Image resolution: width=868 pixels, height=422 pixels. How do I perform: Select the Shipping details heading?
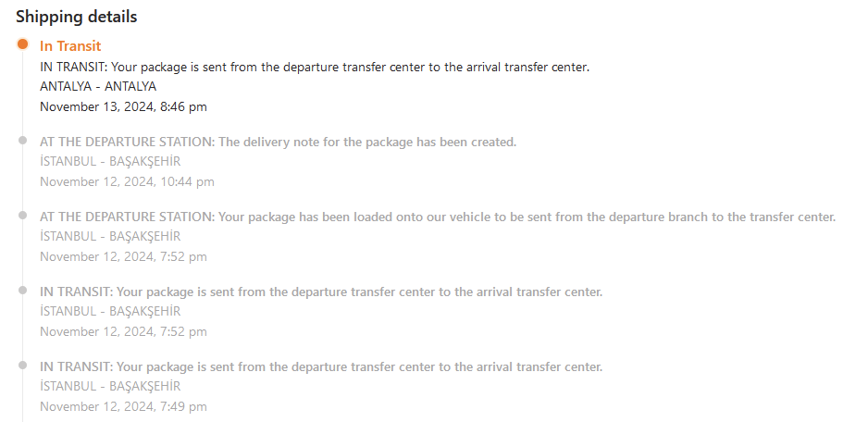tap(77, 17)
